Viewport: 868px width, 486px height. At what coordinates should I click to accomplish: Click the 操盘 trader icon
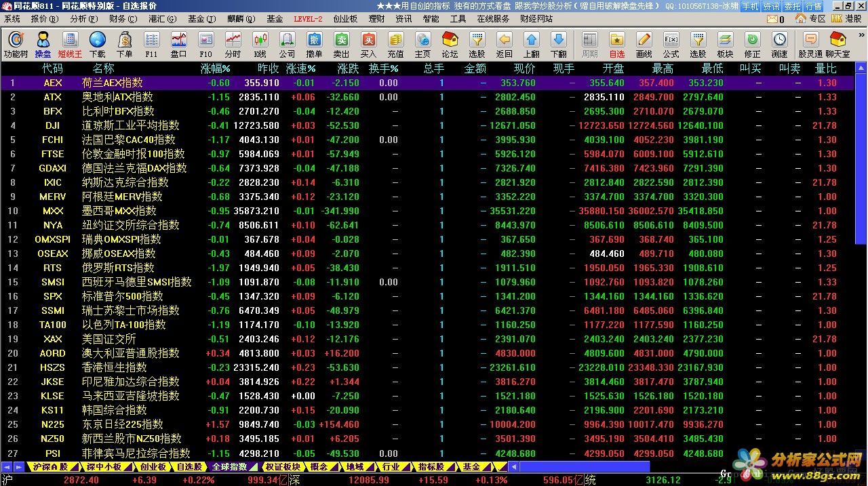point(43,44)
